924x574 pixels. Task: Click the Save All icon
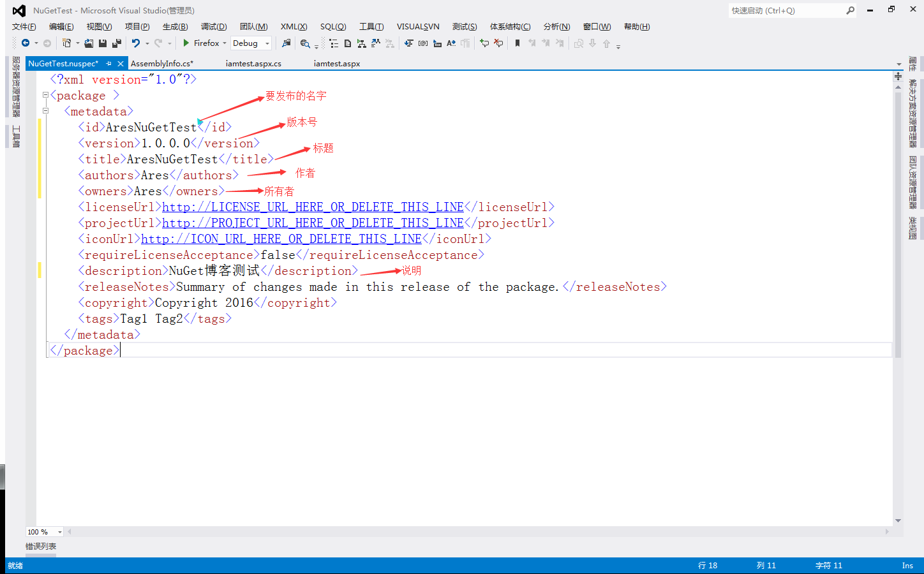[x=117, y=43]
